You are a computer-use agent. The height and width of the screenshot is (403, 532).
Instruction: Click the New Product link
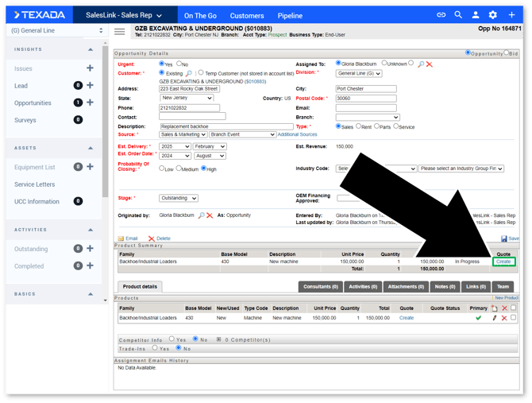point(506,298)
